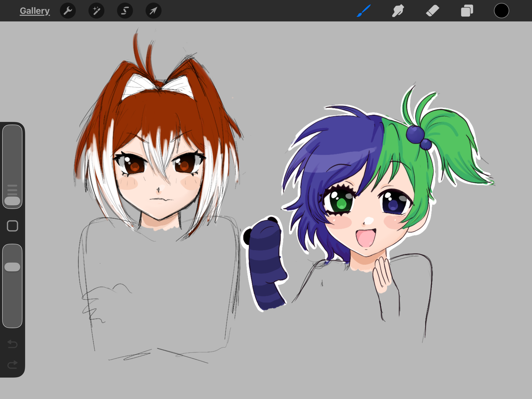Select the Eraser tool

coord(432,11)
